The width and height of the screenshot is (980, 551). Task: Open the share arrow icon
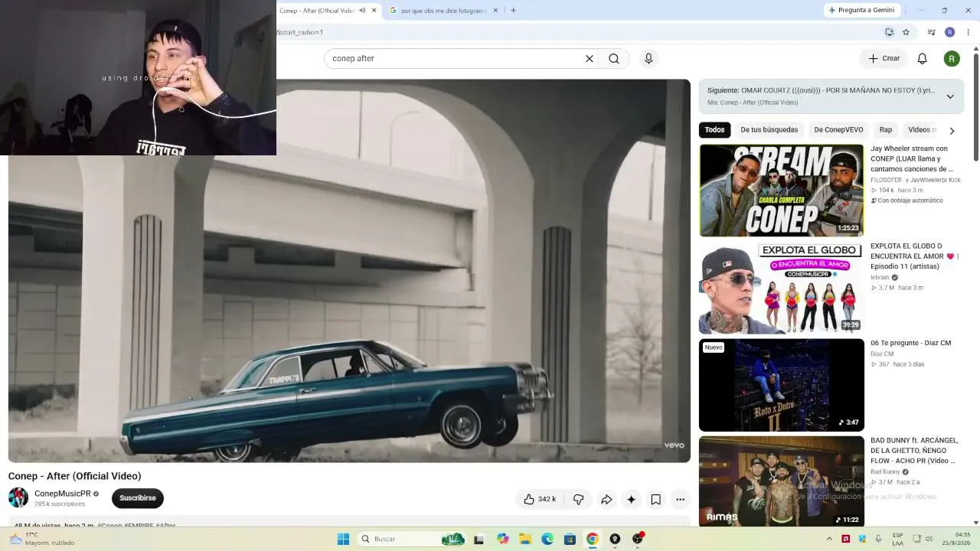pyautogui.click(x=606, y=500)
